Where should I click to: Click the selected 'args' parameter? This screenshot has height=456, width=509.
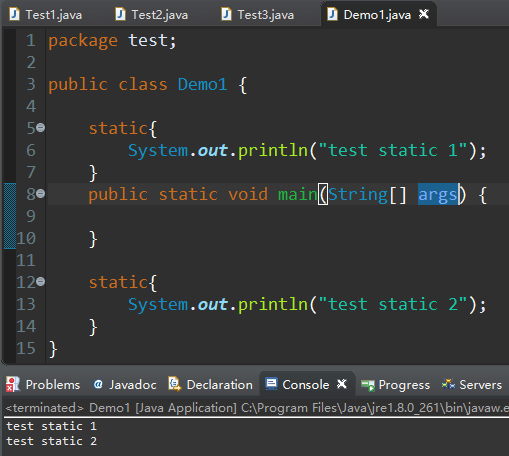(438, 194)
